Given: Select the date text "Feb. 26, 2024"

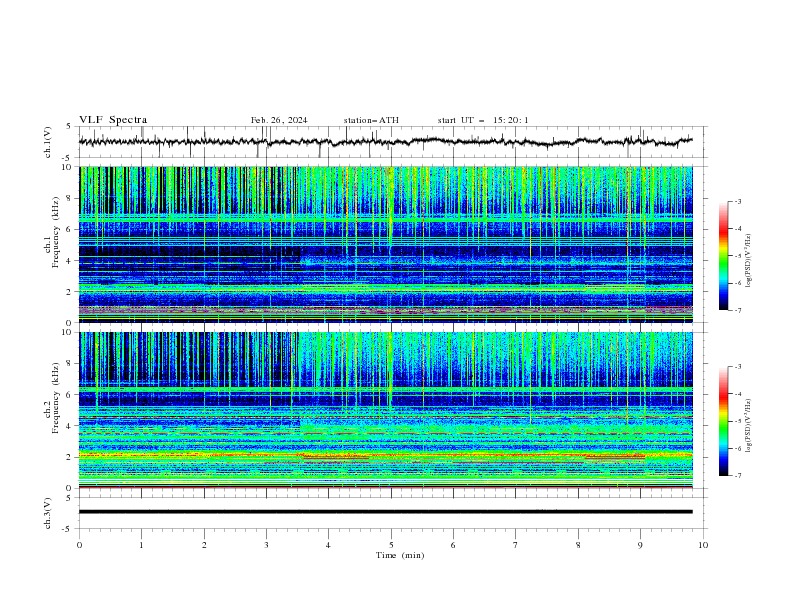Looking at the screenshot, I should (x=279, y=120).
